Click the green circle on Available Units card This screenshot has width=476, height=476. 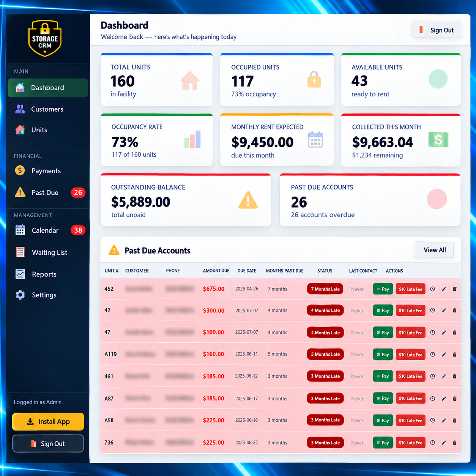(x=438, y=79)
